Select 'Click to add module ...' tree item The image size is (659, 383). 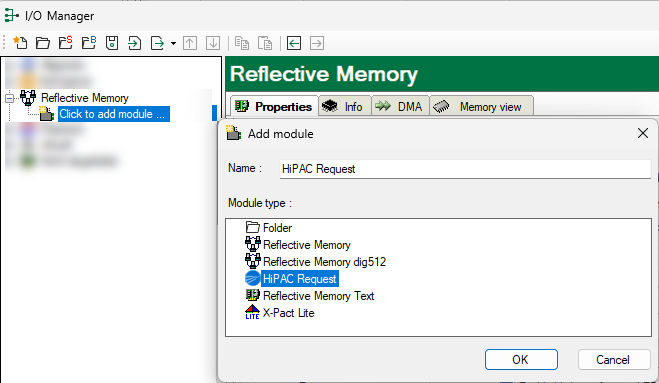pos(114,114)
